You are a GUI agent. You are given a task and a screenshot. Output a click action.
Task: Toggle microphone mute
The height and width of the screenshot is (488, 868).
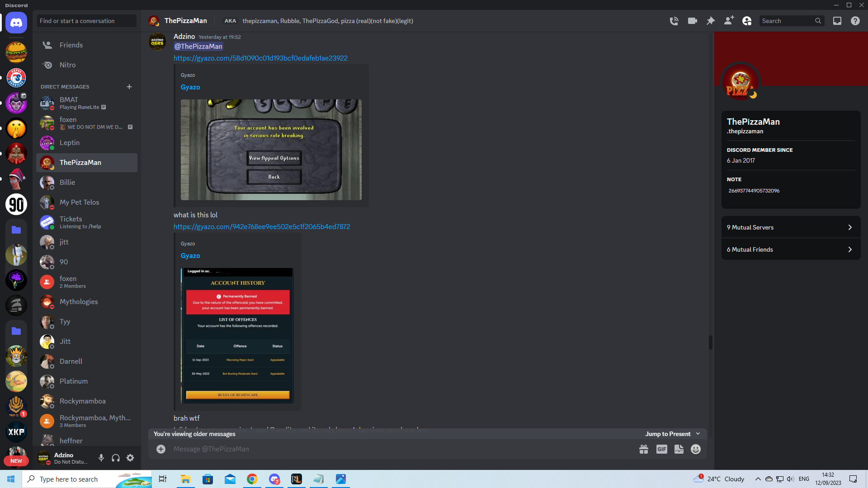click(x=101, y=458)
